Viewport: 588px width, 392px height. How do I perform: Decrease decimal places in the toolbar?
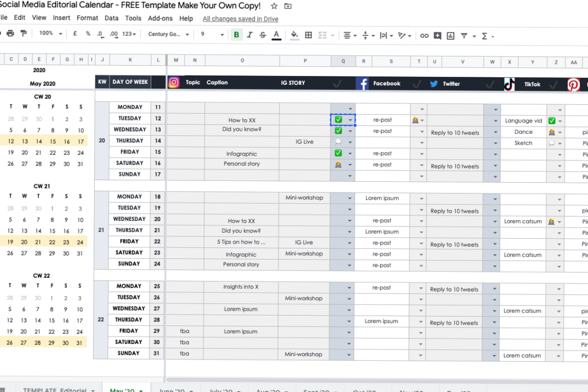click(x=99, y=35)
